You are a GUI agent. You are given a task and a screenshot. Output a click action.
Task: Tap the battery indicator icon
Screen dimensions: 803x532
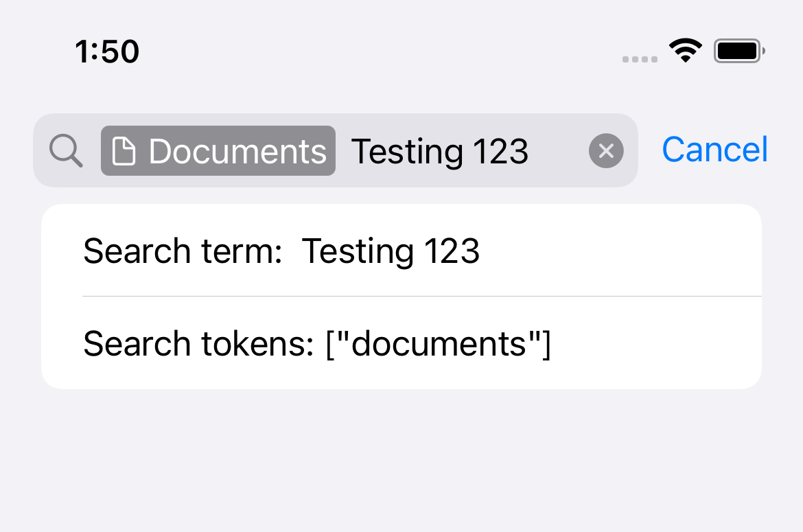[739, 51]
